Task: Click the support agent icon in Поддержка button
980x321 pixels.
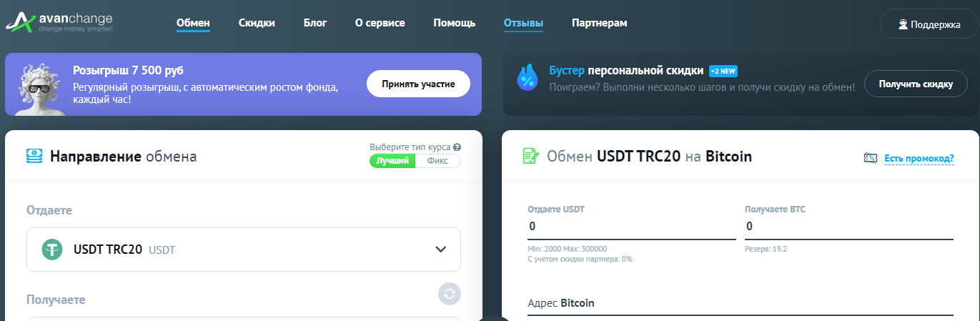Action: point(904,24)
